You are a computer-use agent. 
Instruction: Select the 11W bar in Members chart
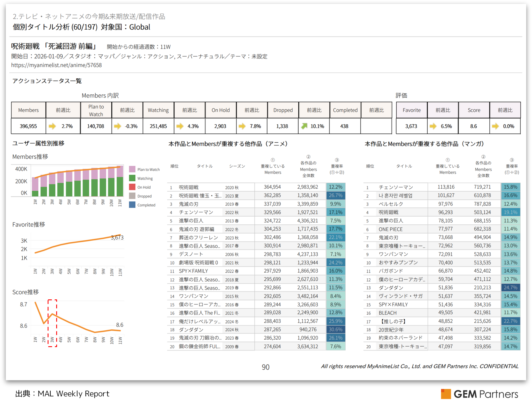coord(120,181)
